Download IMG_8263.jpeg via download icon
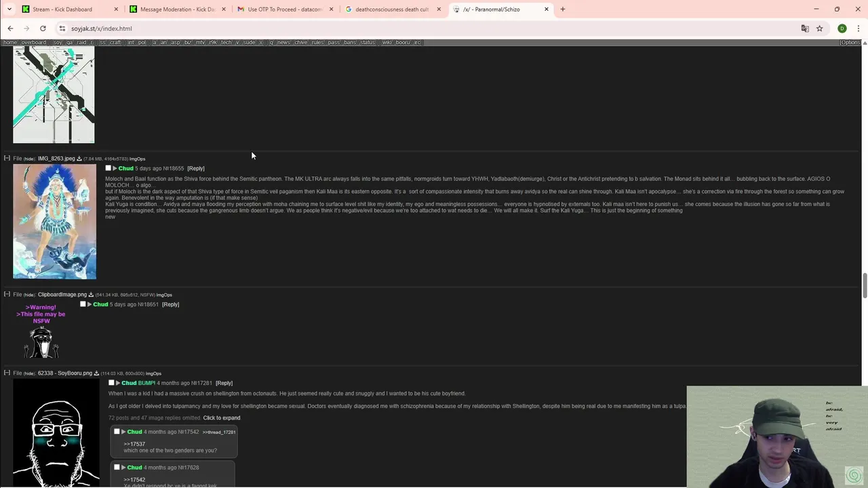 point(79,159)
